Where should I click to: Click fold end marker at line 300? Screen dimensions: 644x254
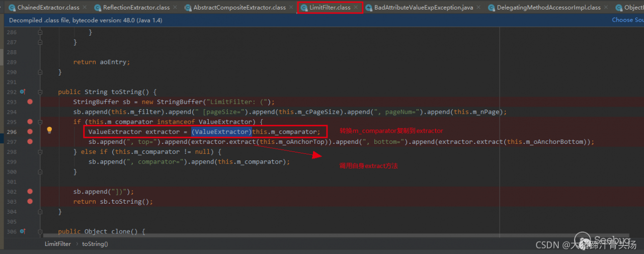tap(40, 172)
